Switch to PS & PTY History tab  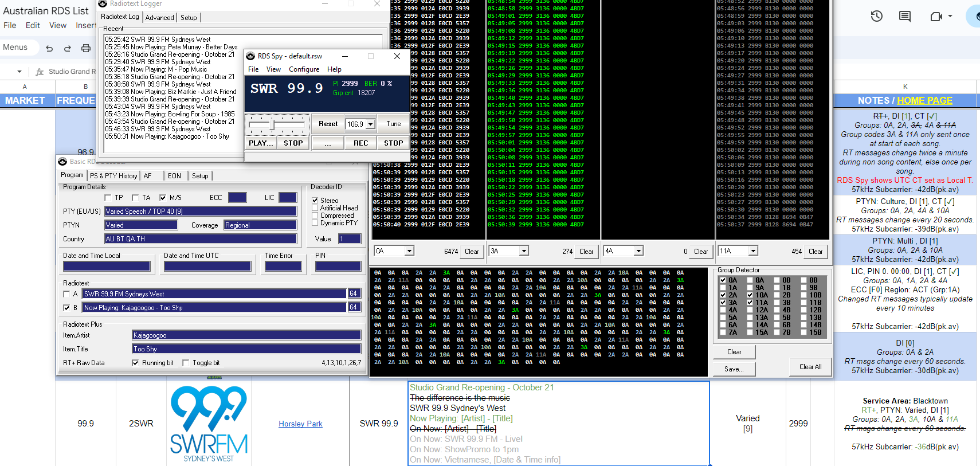click(x=113, y=176)
